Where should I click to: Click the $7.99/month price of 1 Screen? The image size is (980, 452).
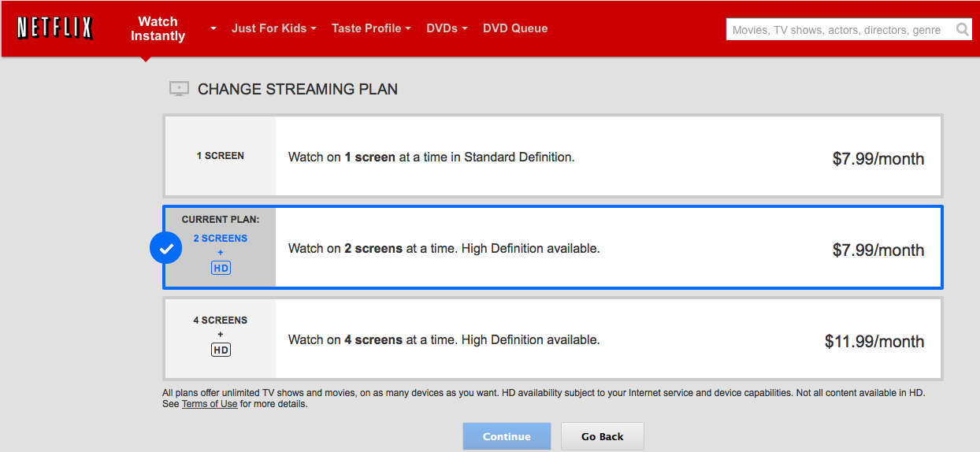(x=878, y=158)
